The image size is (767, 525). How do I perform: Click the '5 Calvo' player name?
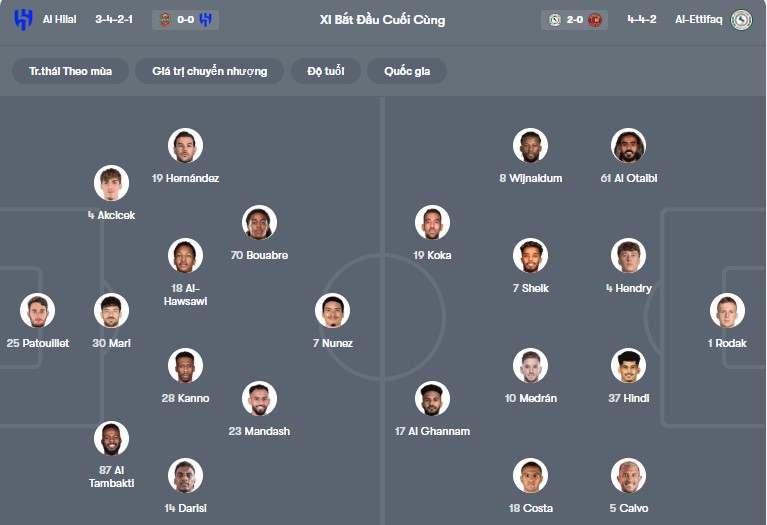[x=629, y=508]
